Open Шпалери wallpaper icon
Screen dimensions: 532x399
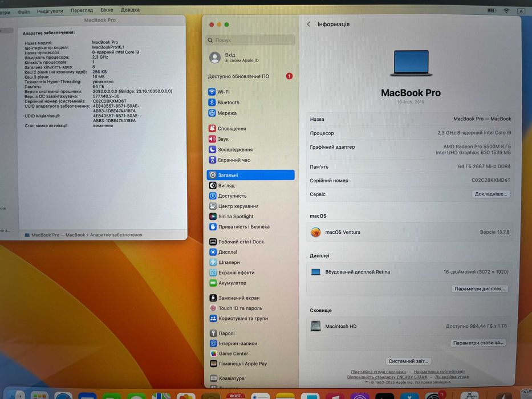pos(213,262)
